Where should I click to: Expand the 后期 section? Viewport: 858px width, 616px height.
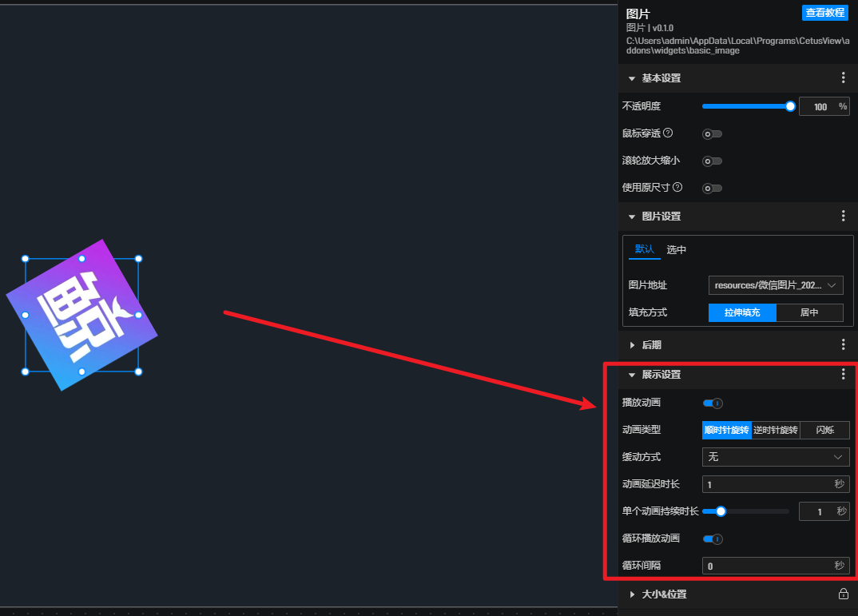(x=652, y=345)
